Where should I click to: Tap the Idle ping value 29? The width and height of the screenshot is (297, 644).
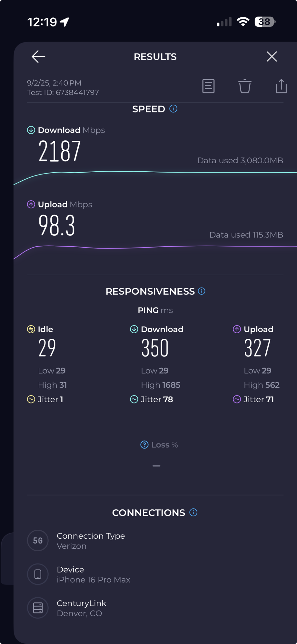click(x=47, y=348)
